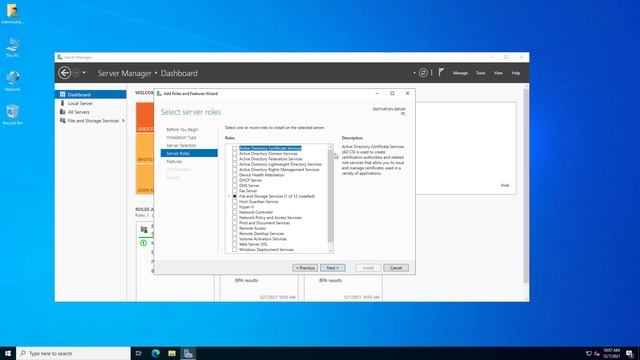Click the Server Manager refresh icon
Image resolution: width=640 pixels, height=360 pixels.
423,73
